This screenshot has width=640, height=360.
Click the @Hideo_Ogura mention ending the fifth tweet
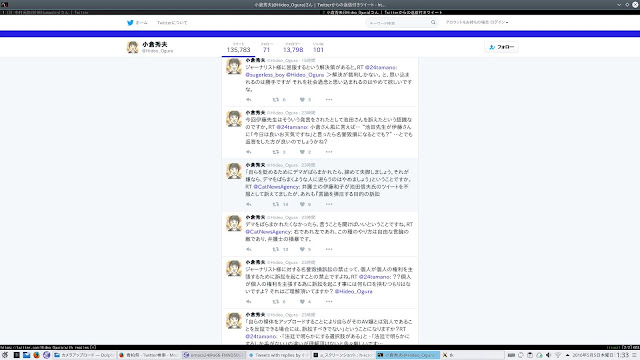pyautogui.click(x=353, y=291)
